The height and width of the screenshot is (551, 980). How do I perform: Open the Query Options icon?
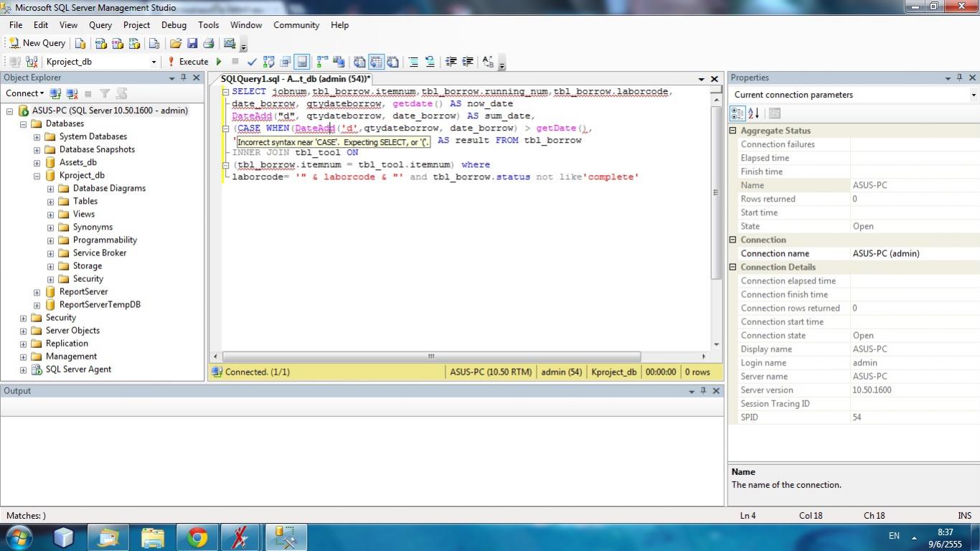286,62
